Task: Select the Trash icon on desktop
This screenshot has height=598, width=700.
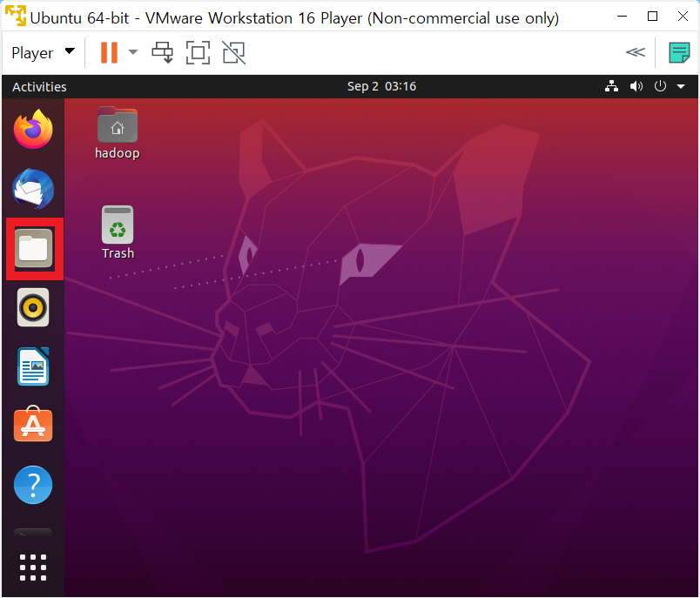Action: point(118,232)
